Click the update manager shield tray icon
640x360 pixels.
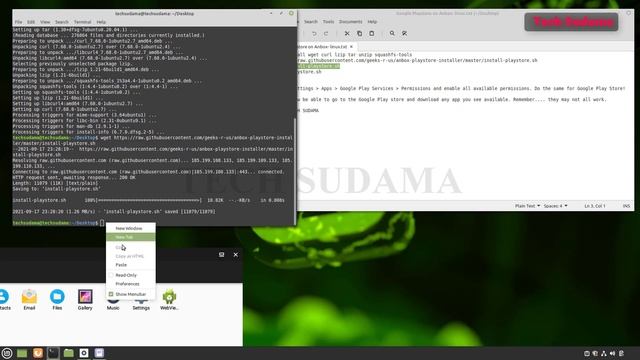[x=595, y=353]
